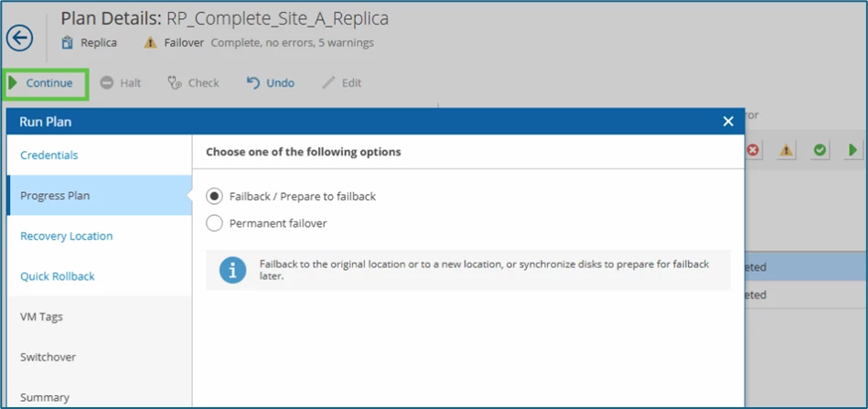Image resolution: width=868 pixels, height=409 pixels.
Task: Select Failback / Prepare to failback option
Action: coord(215,196)
